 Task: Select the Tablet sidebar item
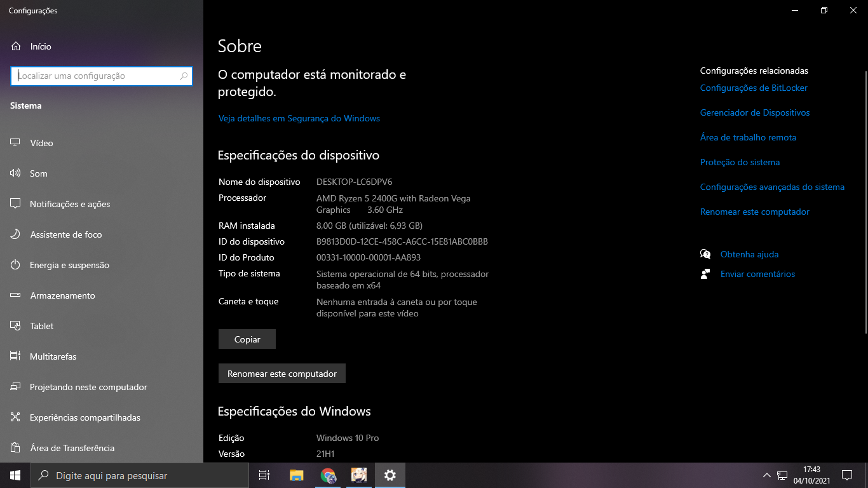coord(102,326)
